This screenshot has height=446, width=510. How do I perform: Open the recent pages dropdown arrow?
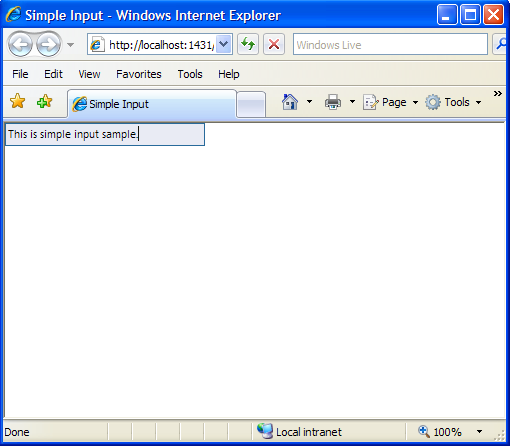pyautogui.click(x=70, y=44)
